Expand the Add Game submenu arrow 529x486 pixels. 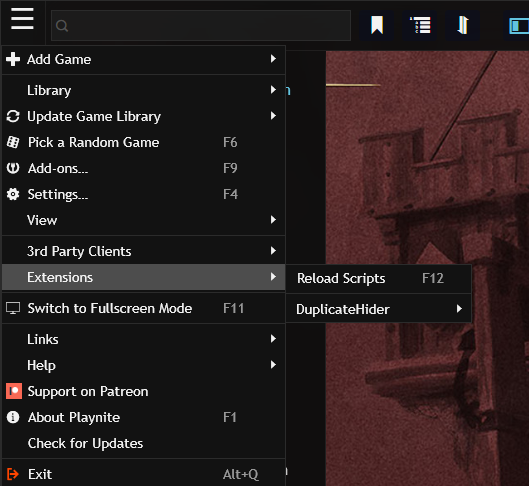[x=273, y=59]
